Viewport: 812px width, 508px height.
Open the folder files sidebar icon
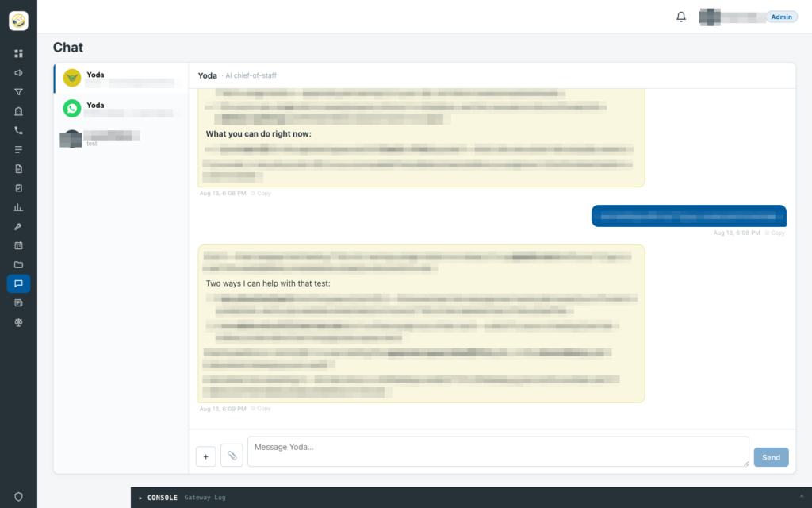tap(19, 264)
